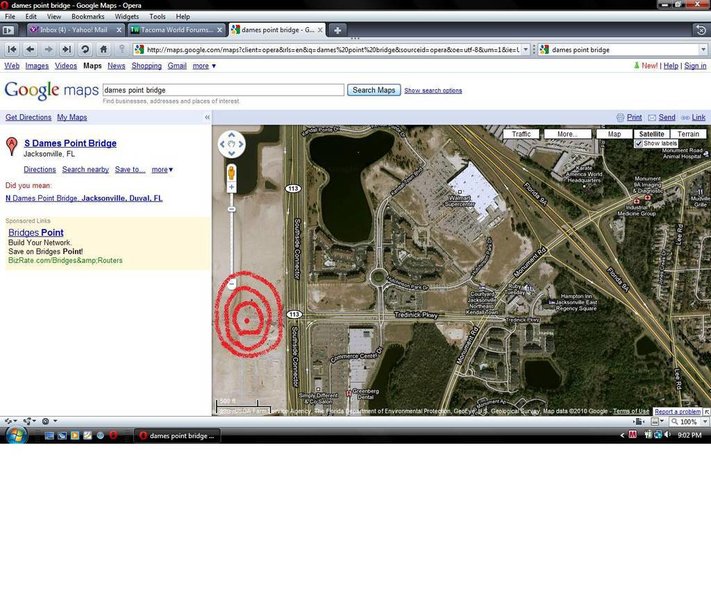
Task: Click the Opera Link status bar icon
Action: (11, 421)
